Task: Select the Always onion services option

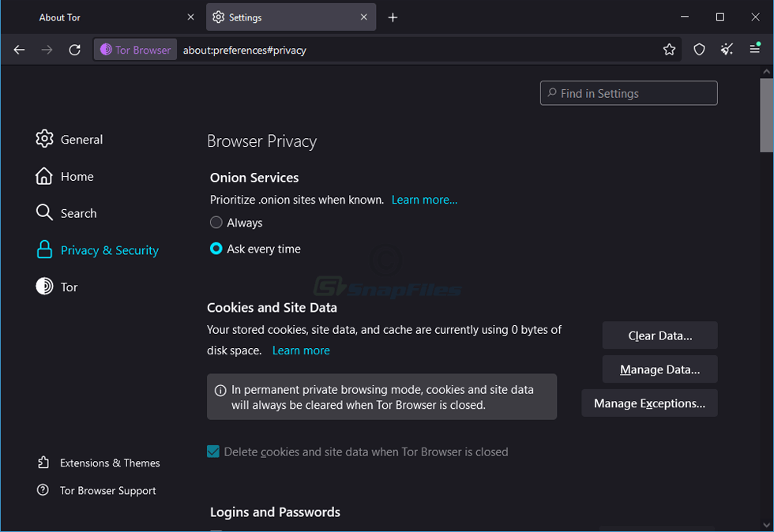Action: (x=216, y=223)
